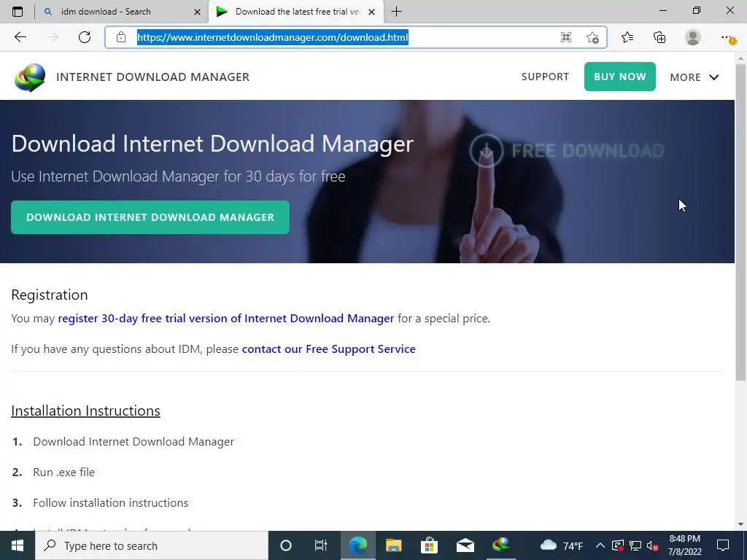Open Cortana from the taskbar
The width and height of the screenshot is (747, 560).
click(x=286, y=545)
